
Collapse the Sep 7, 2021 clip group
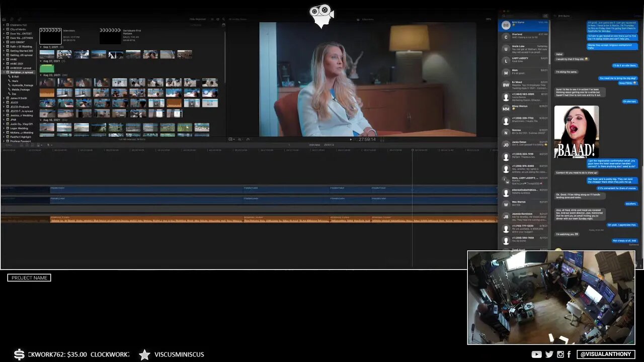[41, 47]
